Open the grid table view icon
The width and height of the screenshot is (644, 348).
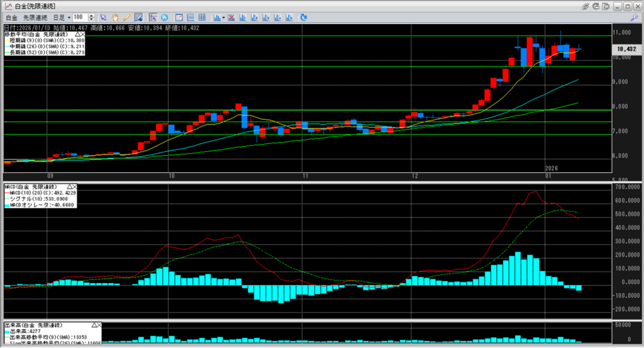pos(201,17)
